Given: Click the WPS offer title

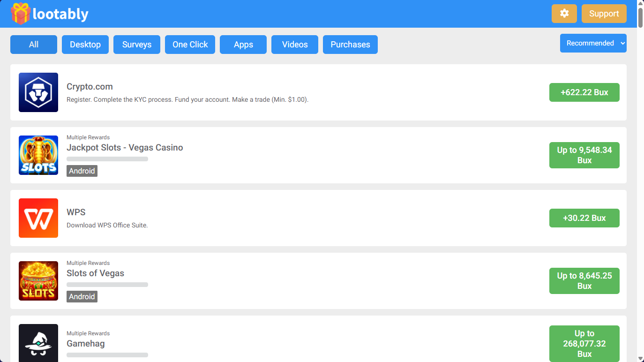Looking at the screenshot, I should click(x=76, y=212).
